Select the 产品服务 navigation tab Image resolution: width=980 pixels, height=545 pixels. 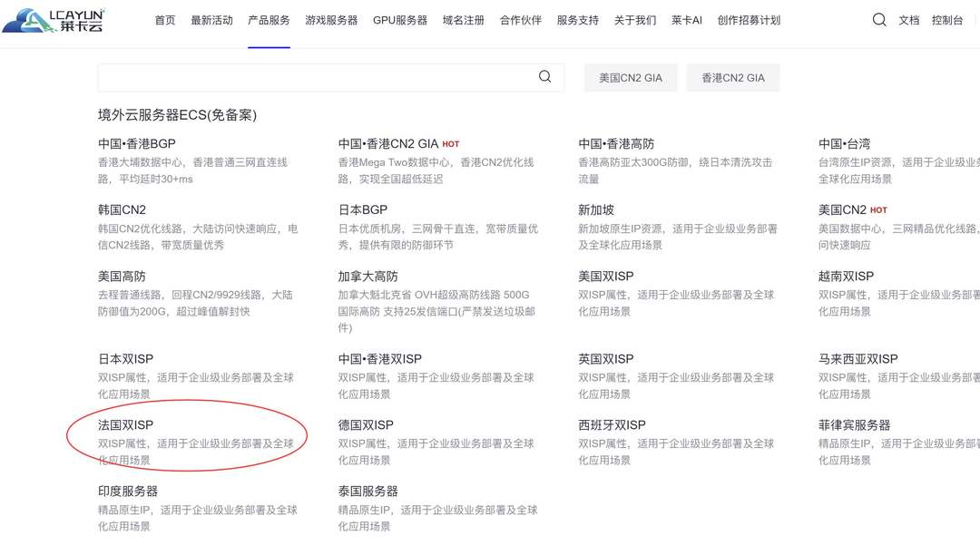click(269, 21)
